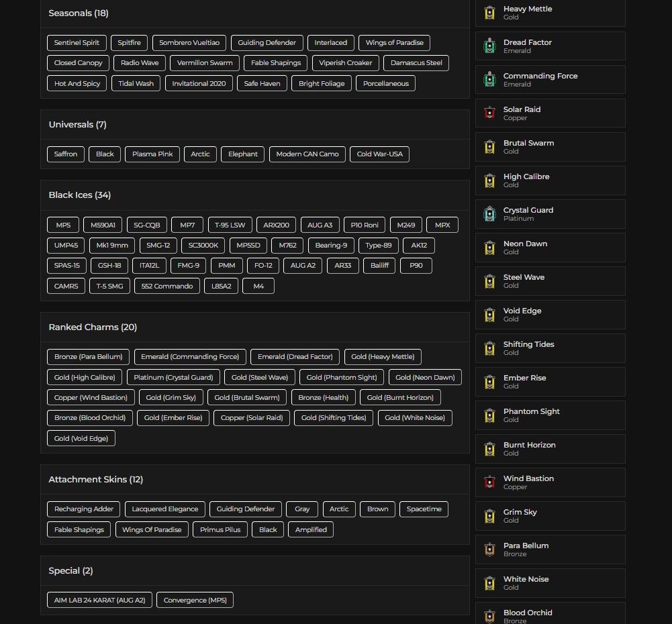Select the Saffron universal skin tag
The width and height of the screenshot is (672, 624).
pyautogui.click(x=66, y=154)
